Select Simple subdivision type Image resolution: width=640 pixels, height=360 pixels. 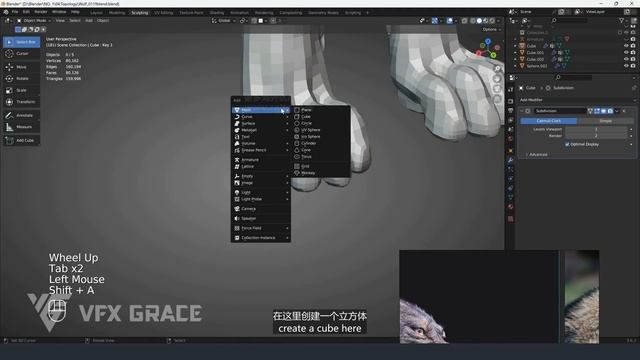pos(606,121)
